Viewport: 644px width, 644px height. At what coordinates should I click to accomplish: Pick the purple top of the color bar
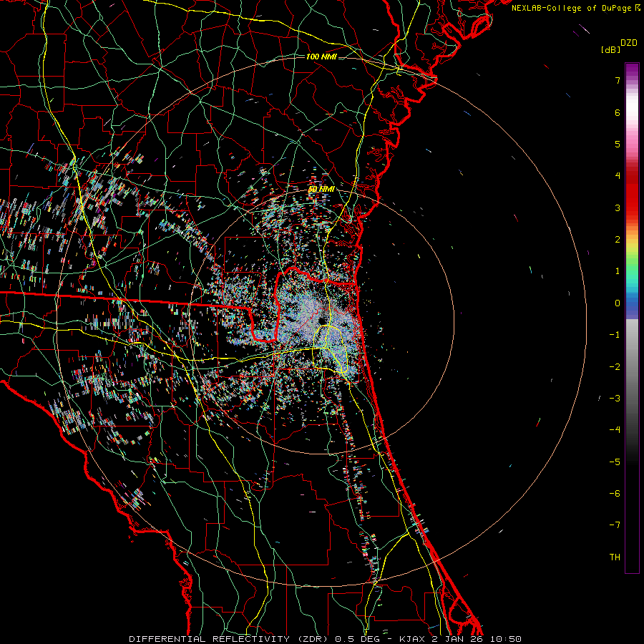632,69
